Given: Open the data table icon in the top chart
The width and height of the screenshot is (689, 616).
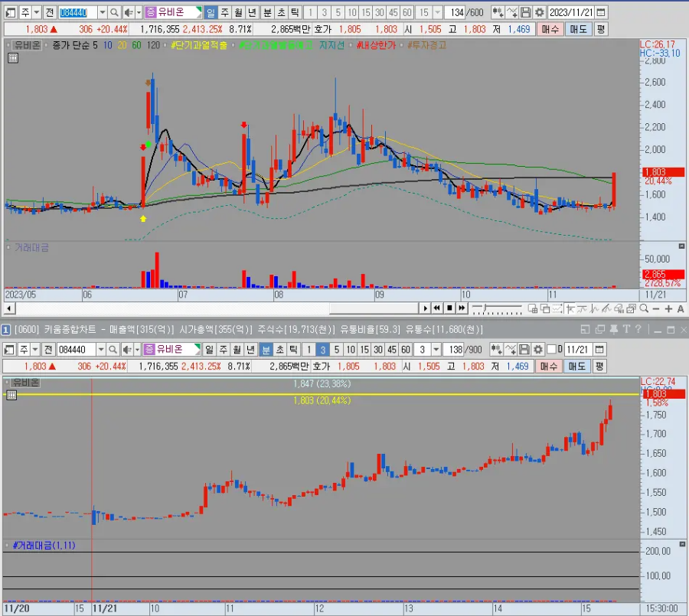Looking at the screenshot, I should (13, 58).
